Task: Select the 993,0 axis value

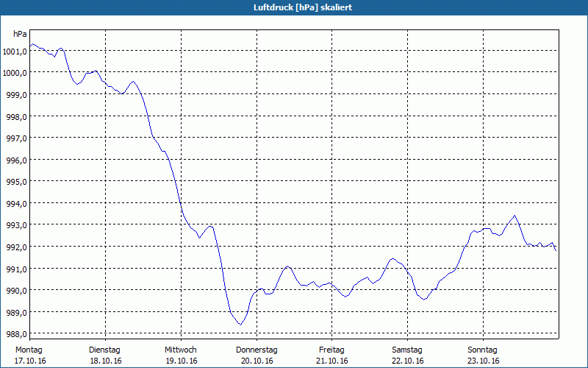Action: (16, 225)
